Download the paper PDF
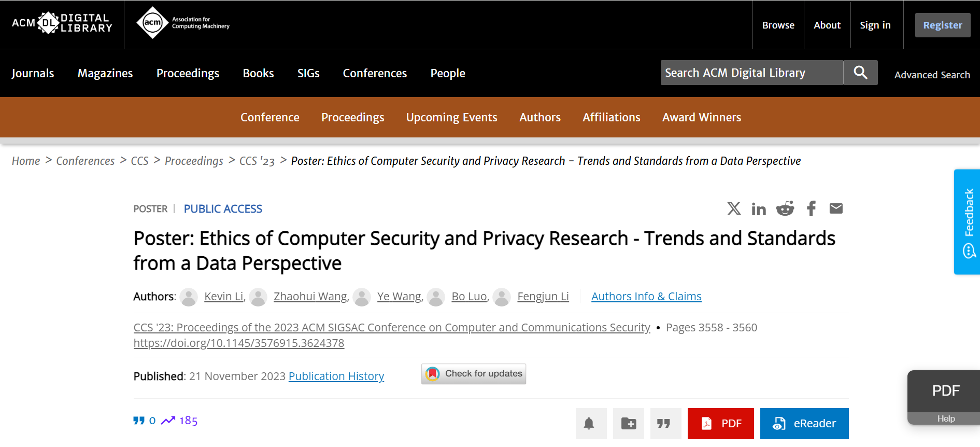 click(720, 424)
